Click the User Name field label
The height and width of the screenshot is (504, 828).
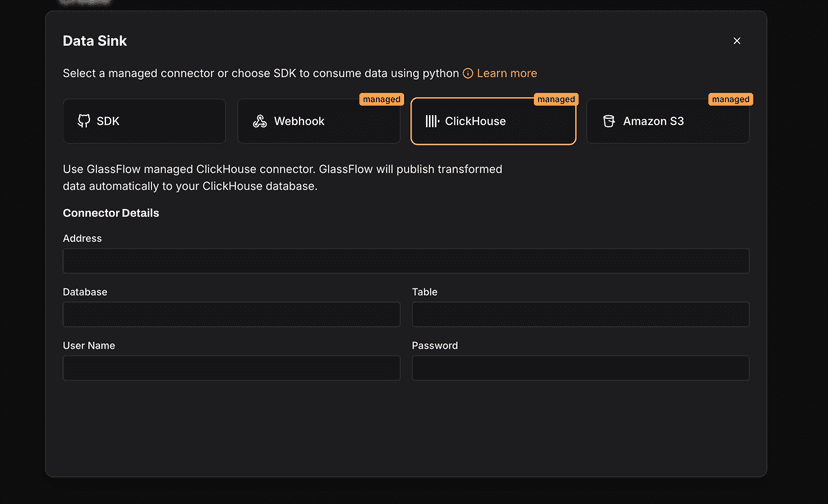tap(89, 346)
